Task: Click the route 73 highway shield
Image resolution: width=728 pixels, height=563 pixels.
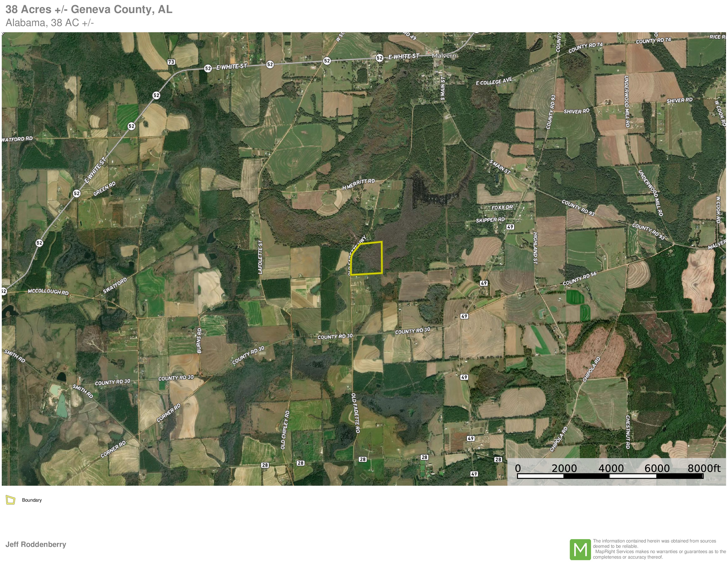Action: coord(171,62)
